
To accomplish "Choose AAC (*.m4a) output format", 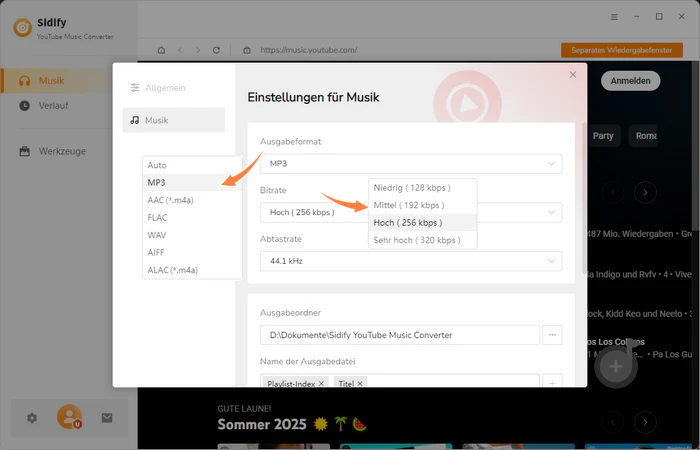I will pos(192,200).
